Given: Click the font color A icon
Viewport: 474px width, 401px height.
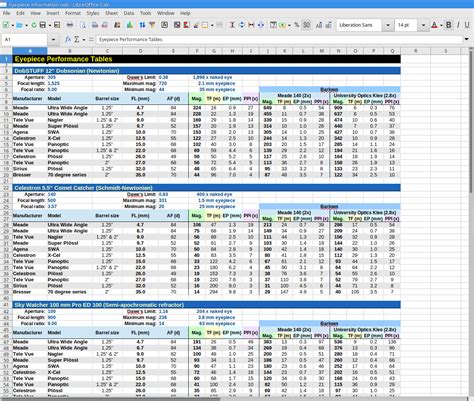Looking at the screenshot, I should click(x=434, y=25).
